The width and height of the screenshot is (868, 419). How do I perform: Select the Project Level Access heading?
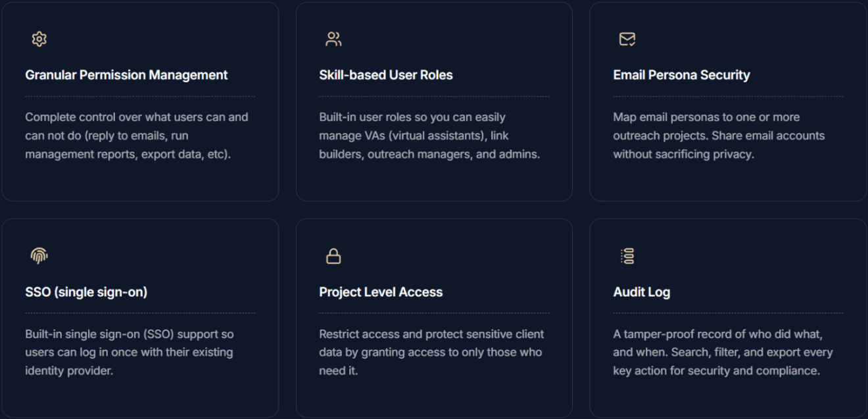click(381, 292)
